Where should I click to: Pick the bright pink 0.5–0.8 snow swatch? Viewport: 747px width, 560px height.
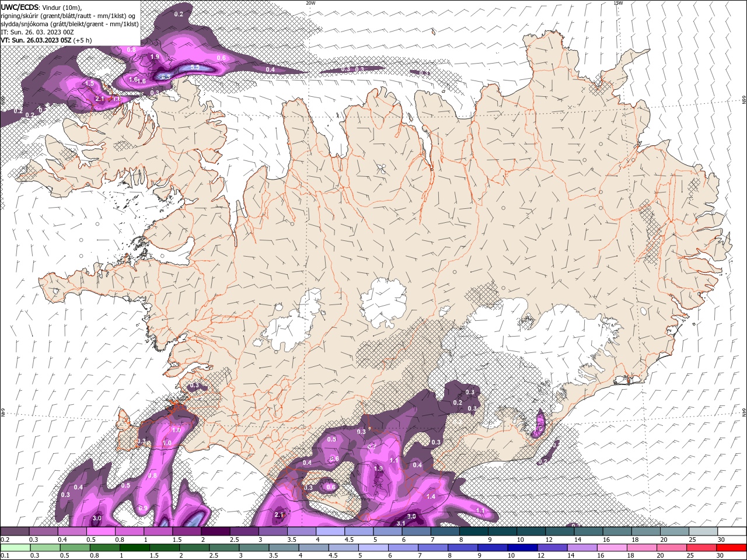click(x=100, y=531)
